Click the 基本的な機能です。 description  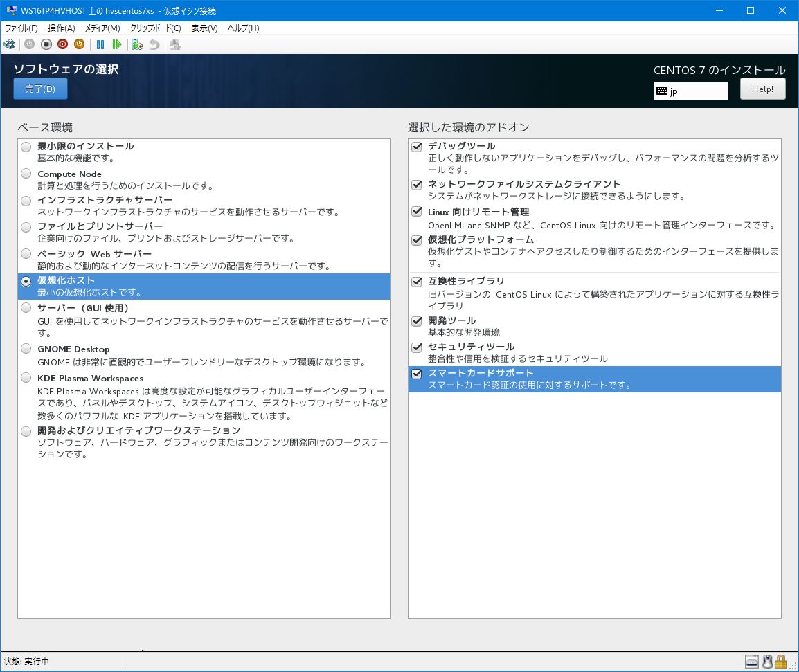76,158
